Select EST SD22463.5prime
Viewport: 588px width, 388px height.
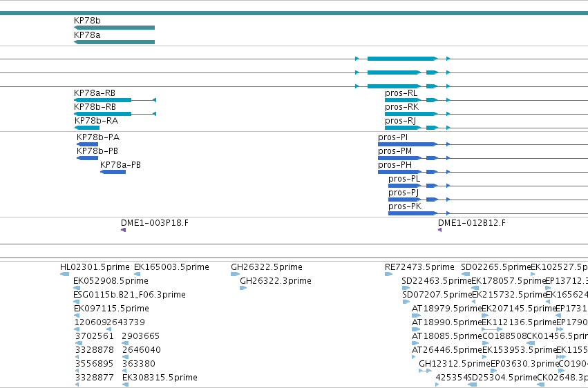(x=406, y=288)
